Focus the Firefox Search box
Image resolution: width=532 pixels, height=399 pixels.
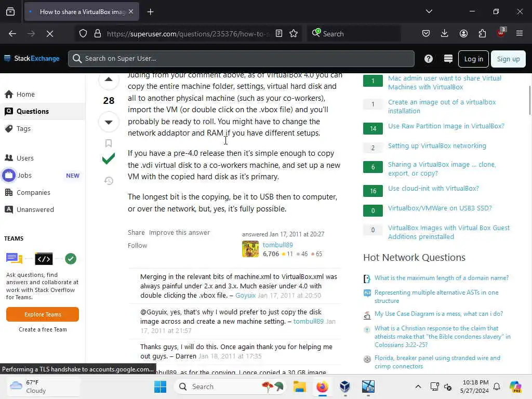[x=354, y=34]
